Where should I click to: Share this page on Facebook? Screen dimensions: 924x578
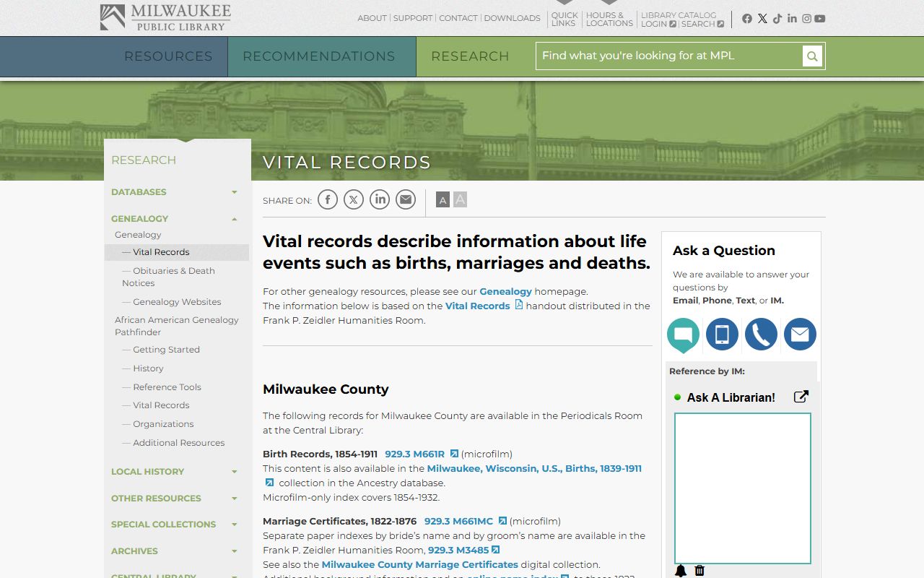click(328, 199)
